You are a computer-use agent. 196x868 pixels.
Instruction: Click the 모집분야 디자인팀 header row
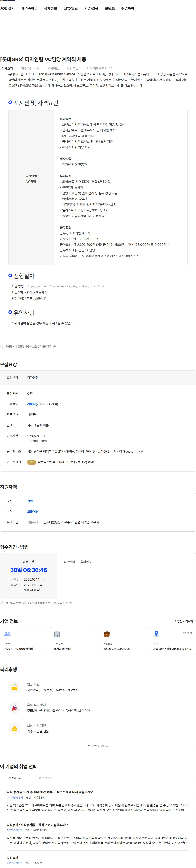(x=98, y=378)
